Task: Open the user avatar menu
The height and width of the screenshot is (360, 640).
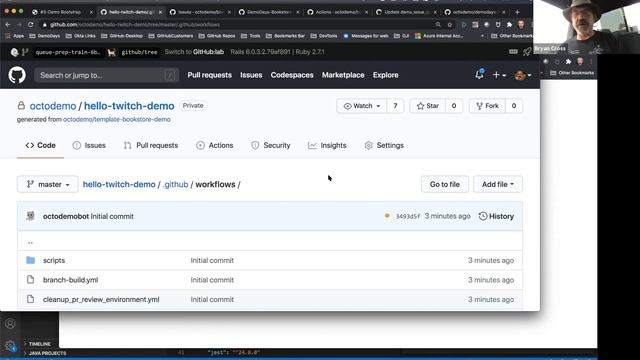Action: click(522, 75)
